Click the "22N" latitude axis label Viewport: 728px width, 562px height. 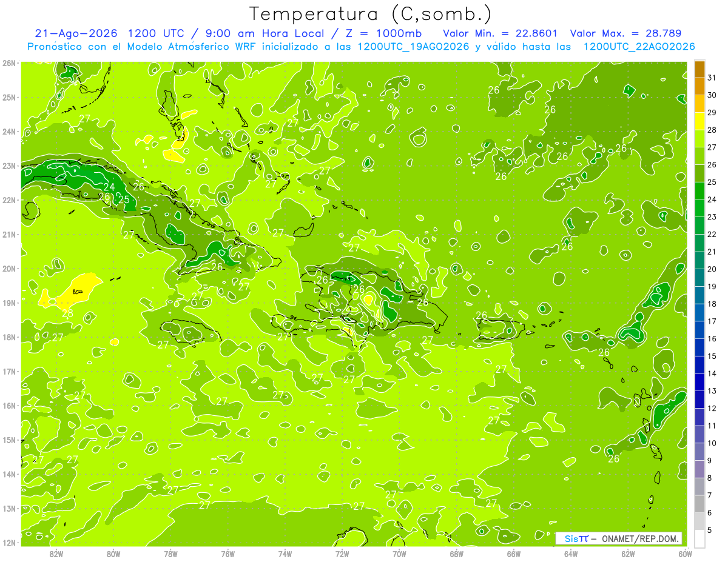click(9, 200)
